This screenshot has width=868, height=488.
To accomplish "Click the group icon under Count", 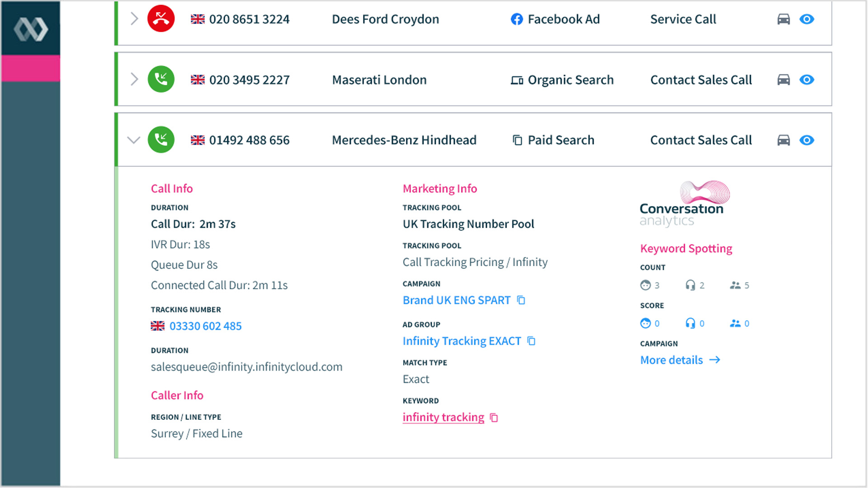I will point(735,286).
